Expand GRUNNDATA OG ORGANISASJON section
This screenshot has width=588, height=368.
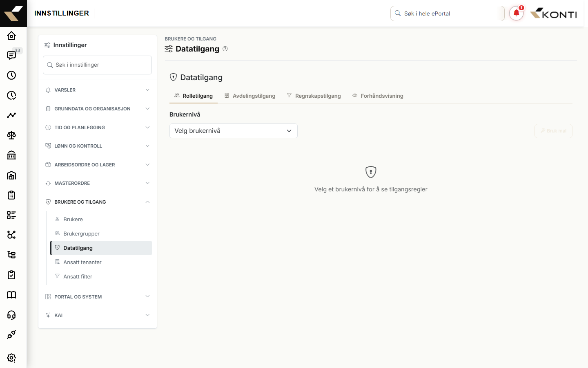[98, 109]
